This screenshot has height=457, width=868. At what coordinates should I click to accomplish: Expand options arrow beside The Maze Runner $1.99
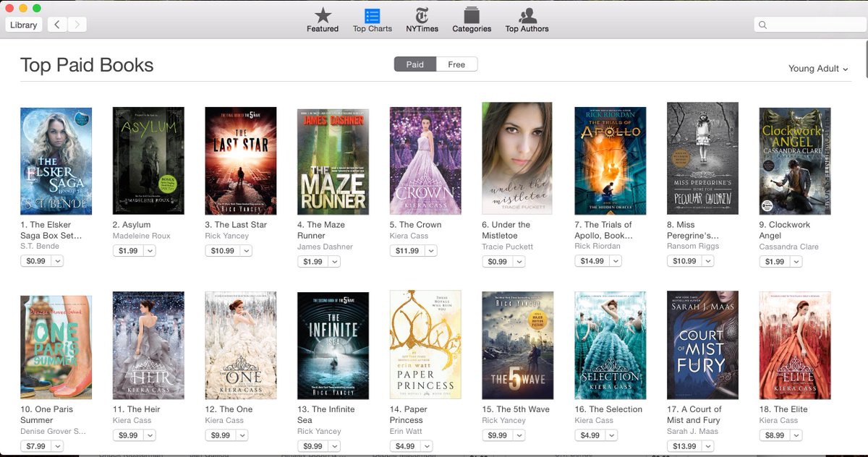coord(333,261)
